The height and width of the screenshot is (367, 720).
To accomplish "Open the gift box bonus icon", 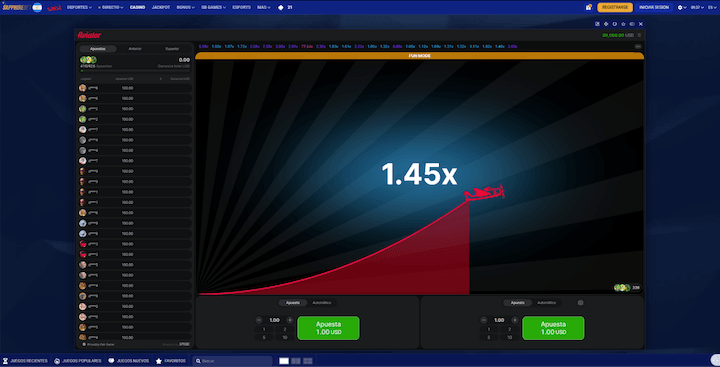I will [589, 7].
